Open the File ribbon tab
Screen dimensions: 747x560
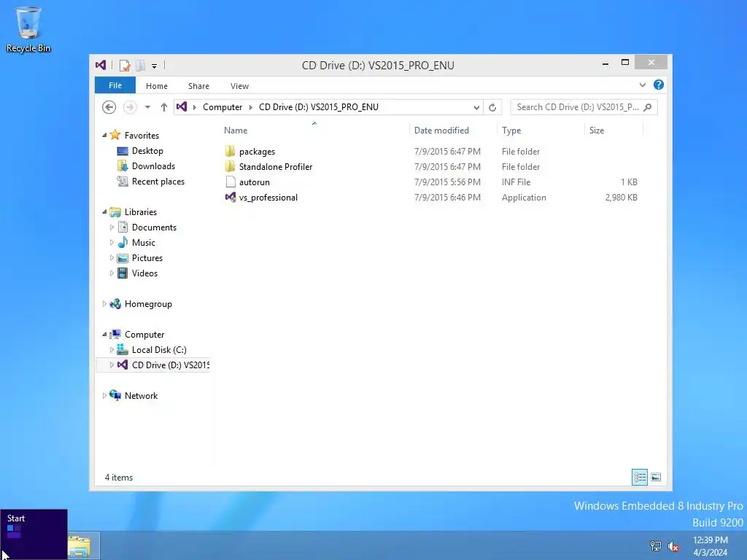[x=115, y=86]
